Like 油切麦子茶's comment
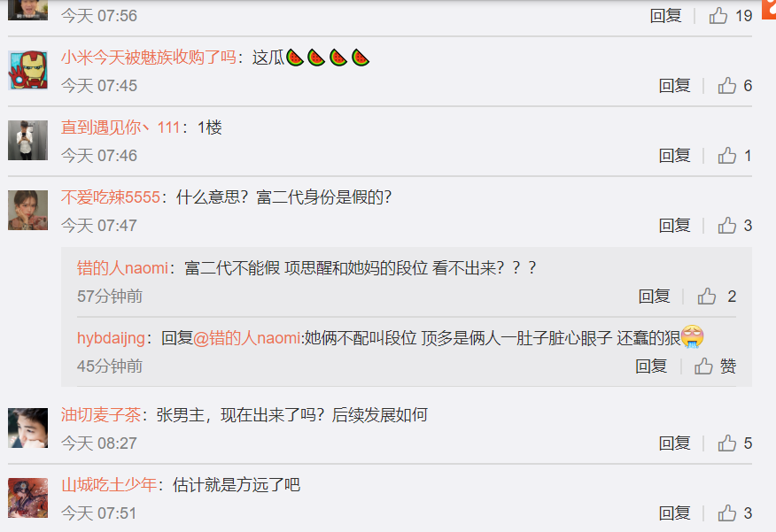The height and width of the screenshot is (532, 776). (x=735, y=443)
